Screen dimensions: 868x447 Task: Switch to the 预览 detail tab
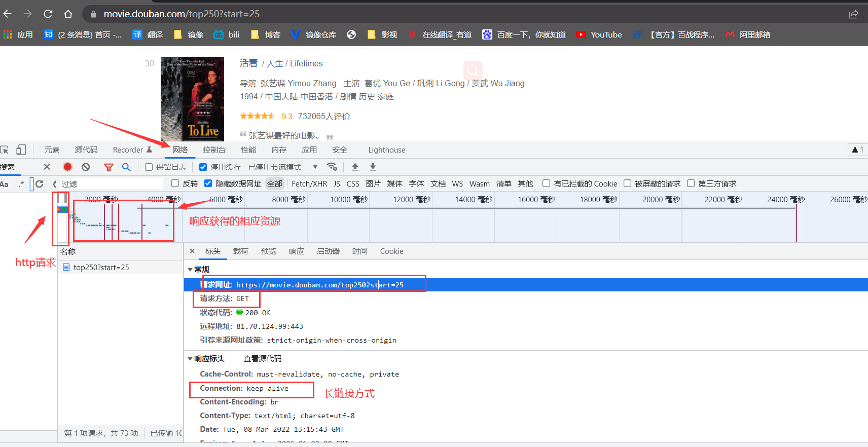(x=269, y=251)
